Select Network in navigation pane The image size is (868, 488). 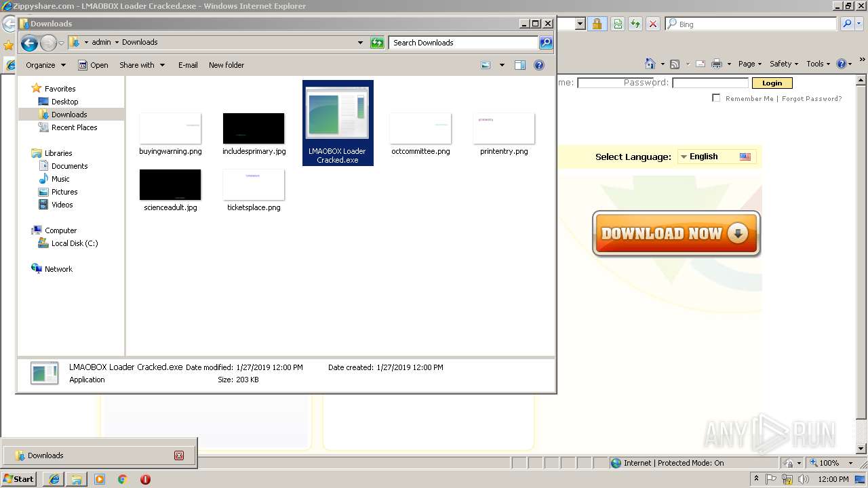point(58,269)
